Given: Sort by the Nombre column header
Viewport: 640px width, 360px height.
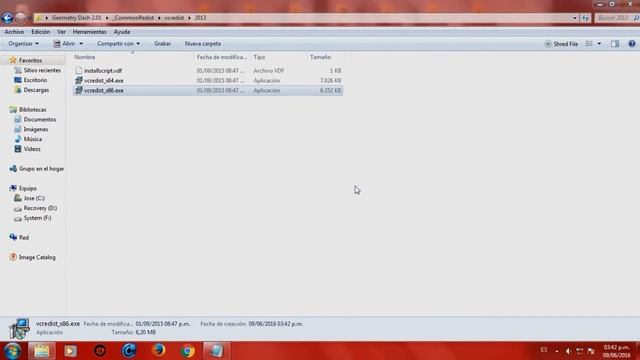Looking at the screenshot, I should point(85,57).
